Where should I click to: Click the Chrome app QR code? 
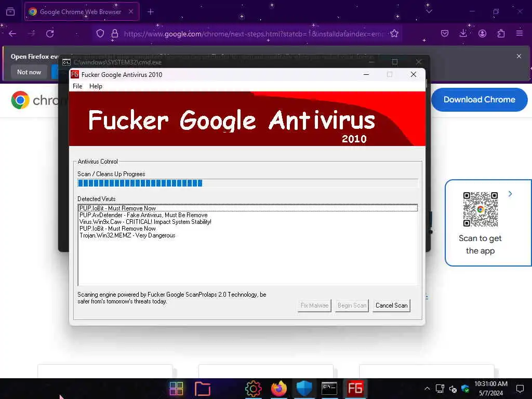(481, 209)
